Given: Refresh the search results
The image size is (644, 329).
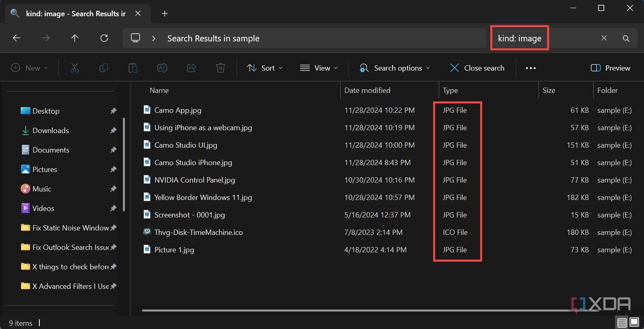Looking at the screenshot, I should [104, 38].
